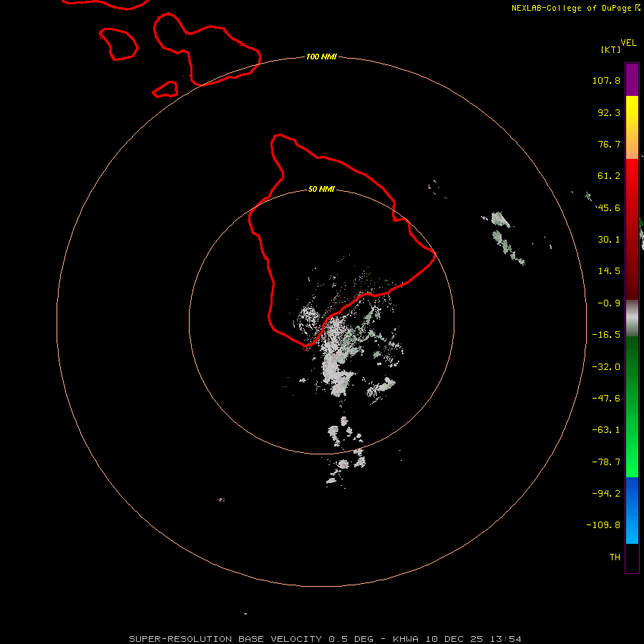Click the -78.7 velocity scale value
Image resolution: width=644 pixels, height=644 pixels.
click(x=606, y=462)
